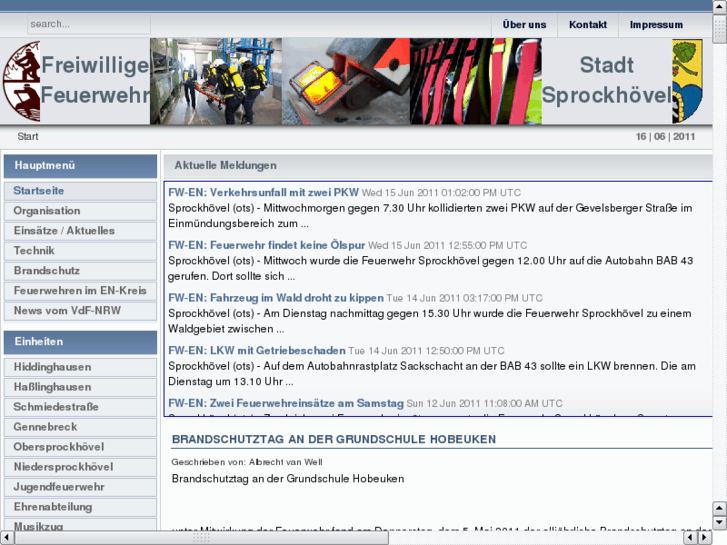Select the Gennebreck unit

80,427
